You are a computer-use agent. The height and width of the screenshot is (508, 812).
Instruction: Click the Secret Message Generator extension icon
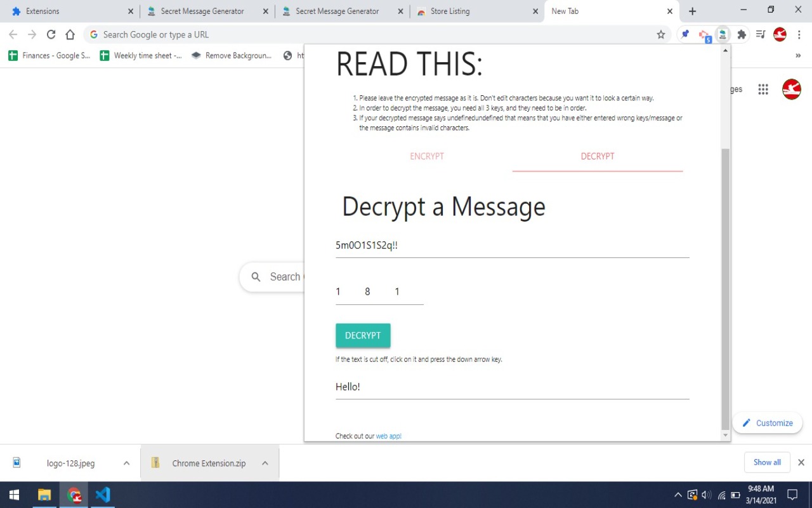(x=723, y=34)
